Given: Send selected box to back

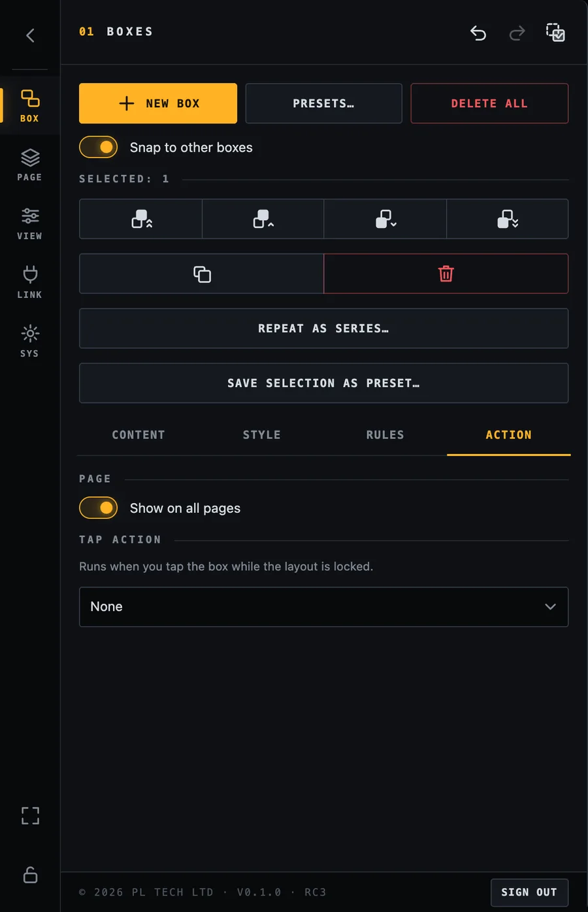Looking at the screenshot, I should [508, 219].
